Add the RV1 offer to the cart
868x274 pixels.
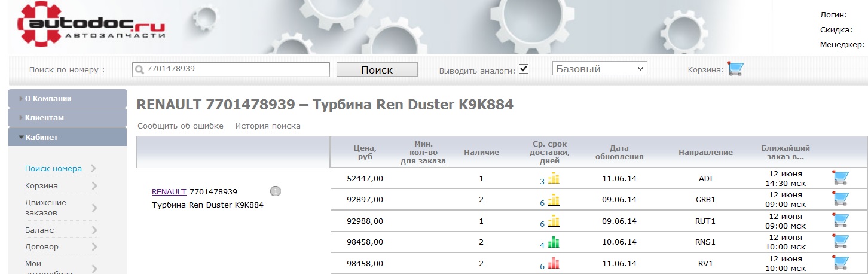pyautogui.click(x=841, y=263)
